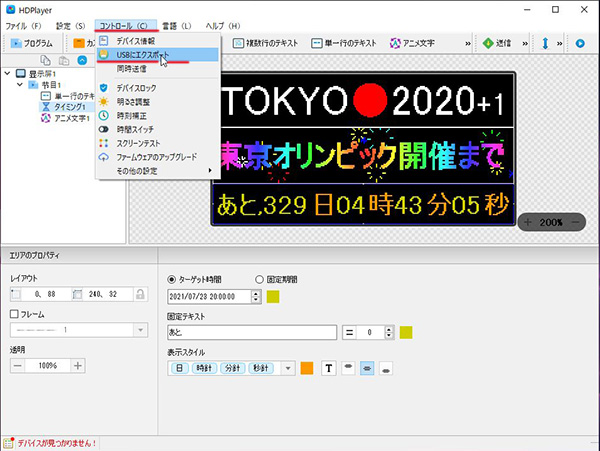
Task: Open the File (F) menu
Action: click(x=23, y=26)
